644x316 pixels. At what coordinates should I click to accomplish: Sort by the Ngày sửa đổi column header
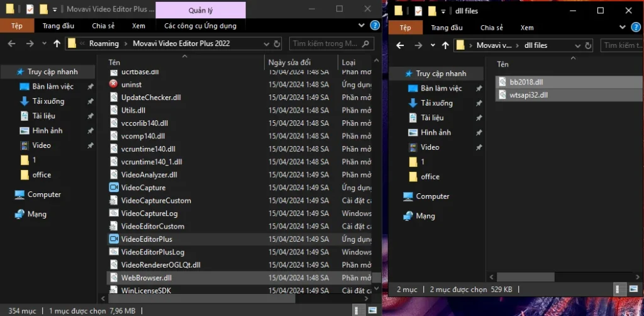(x=289, y=62)
